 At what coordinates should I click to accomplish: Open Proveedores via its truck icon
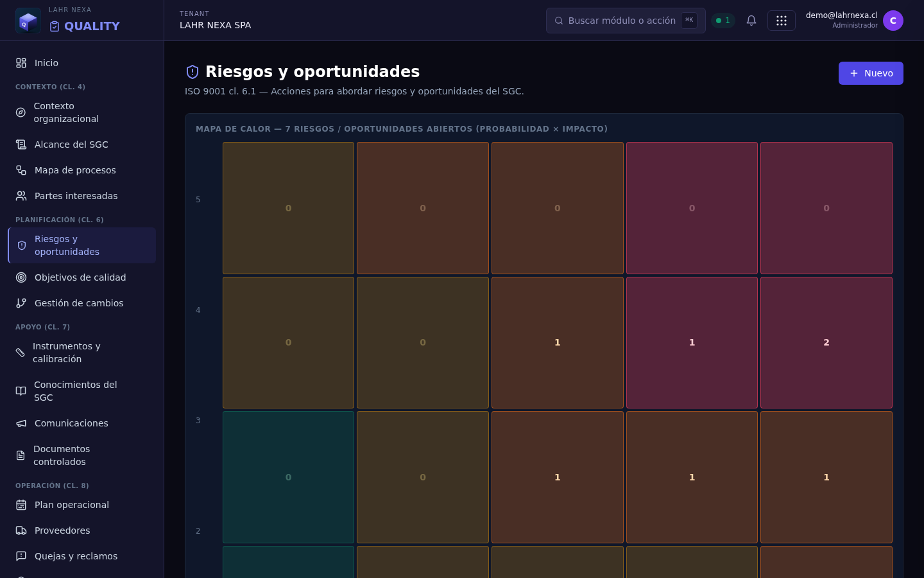[x=21, y=530]
